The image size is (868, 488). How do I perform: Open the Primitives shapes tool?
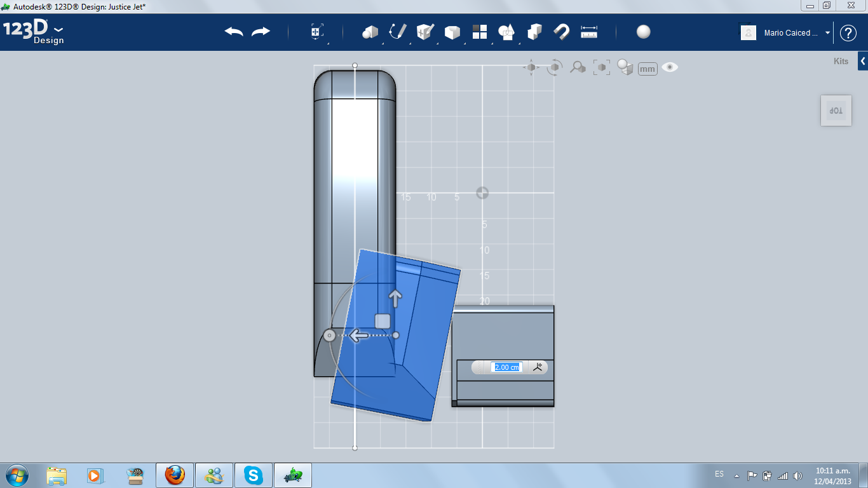(x=370, y=32)
